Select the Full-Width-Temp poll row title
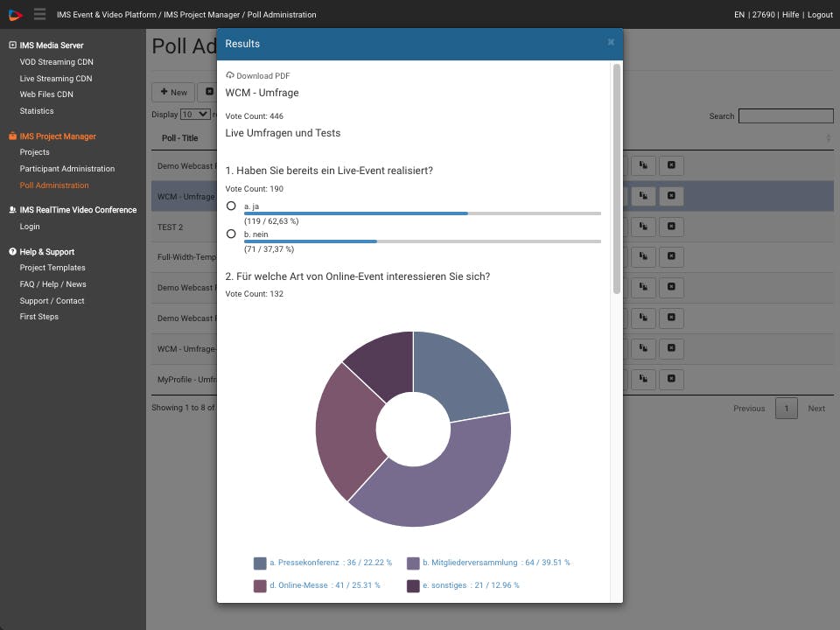Screen dimensions: 840x630 tap(187, 257)
